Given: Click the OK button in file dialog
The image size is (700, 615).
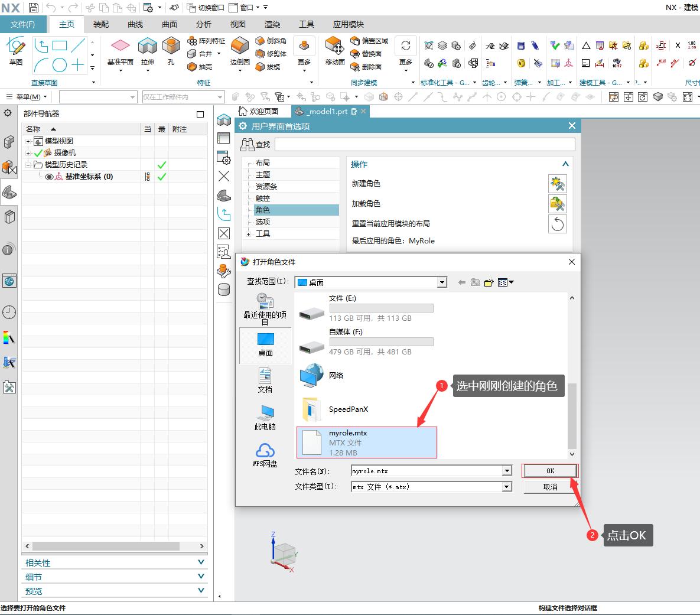Looking at the screenshot, I should point(550,471).
